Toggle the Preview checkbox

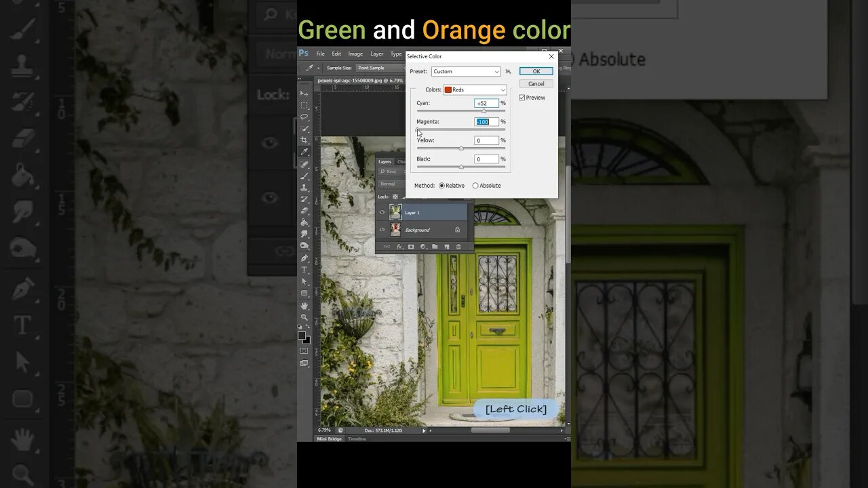point(522,98)
